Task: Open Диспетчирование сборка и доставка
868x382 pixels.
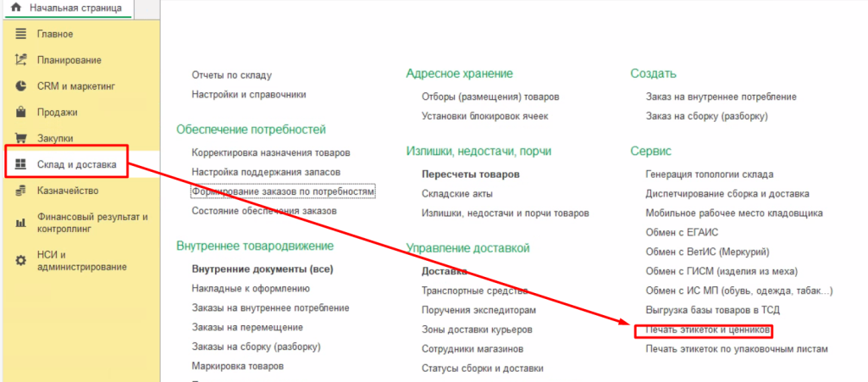Action: pos(728,194)
